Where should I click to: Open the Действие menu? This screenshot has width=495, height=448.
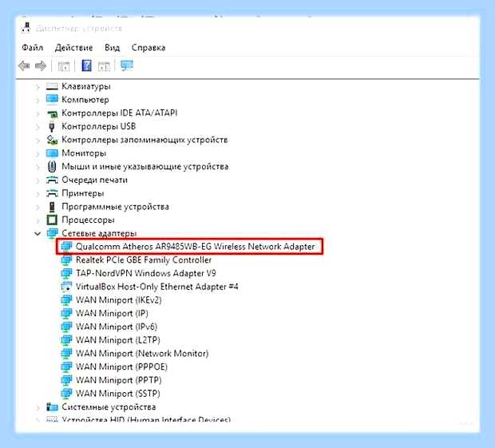pos(74,48)
